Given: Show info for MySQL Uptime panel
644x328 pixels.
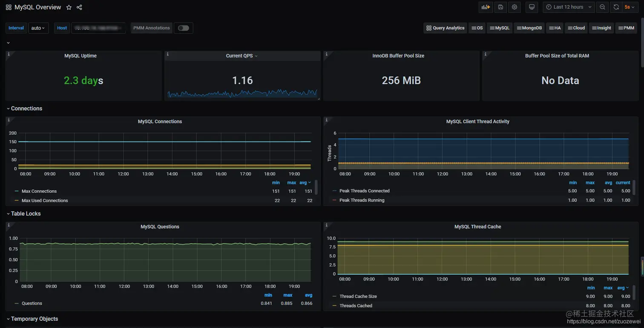Looking at the screenshot, I should click(9, 54).
